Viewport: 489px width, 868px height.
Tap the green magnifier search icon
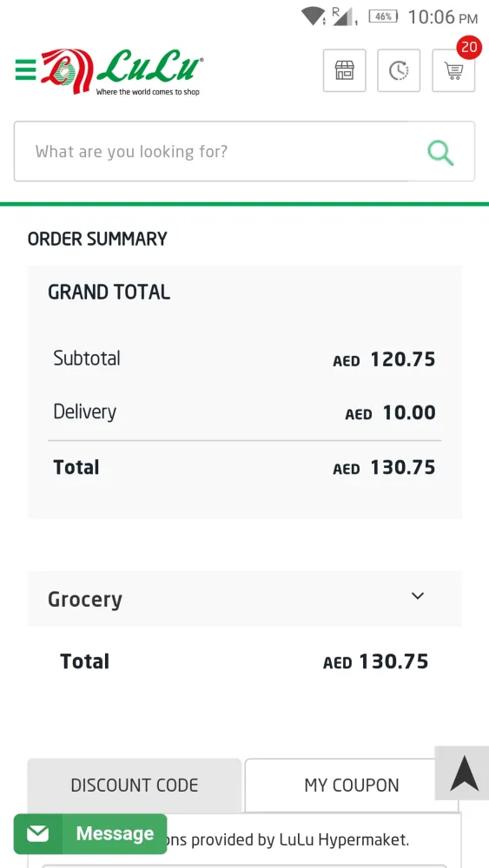click(x=441, y=152)
